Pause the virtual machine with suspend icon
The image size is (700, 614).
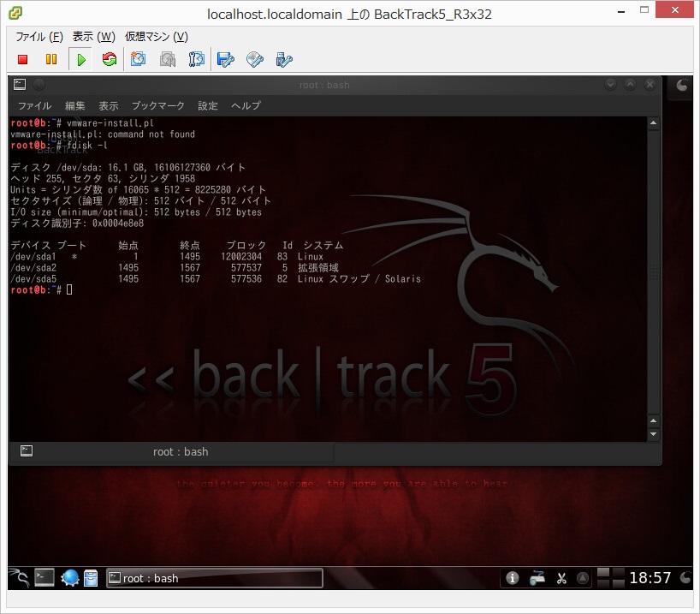point(51,59)
